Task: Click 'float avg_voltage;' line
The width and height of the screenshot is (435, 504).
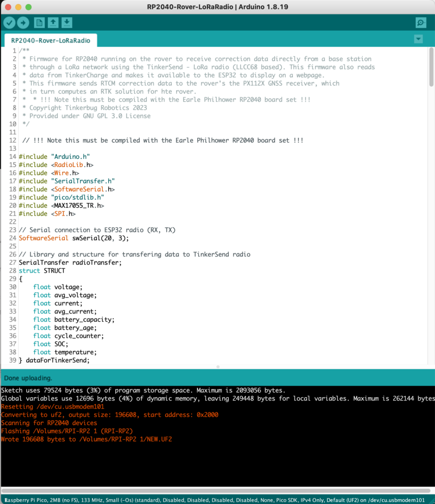Action: pyautogui.click(x=65, y=295)
